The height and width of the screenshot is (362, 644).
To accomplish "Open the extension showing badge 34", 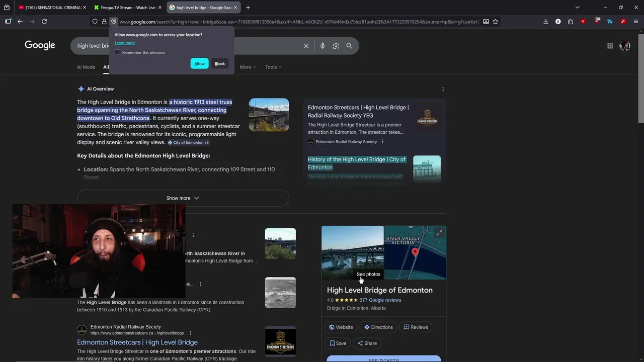I will 597,21.
